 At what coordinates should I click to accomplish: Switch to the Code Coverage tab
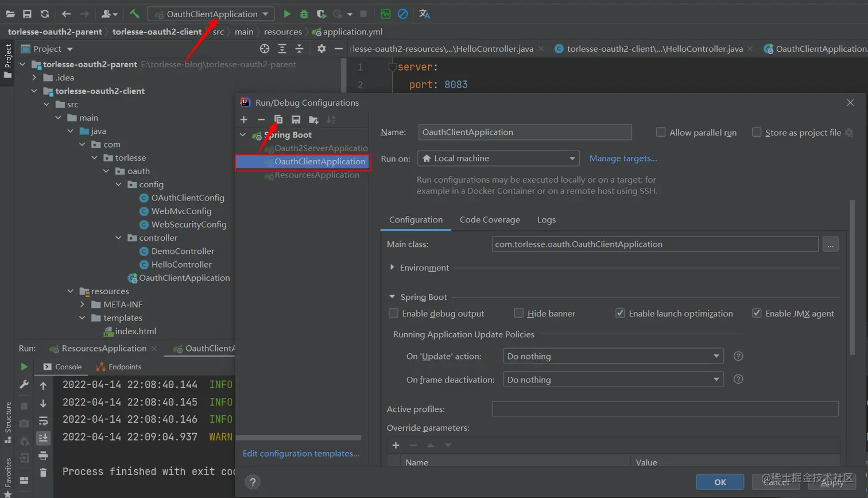[x=490, y=220]
